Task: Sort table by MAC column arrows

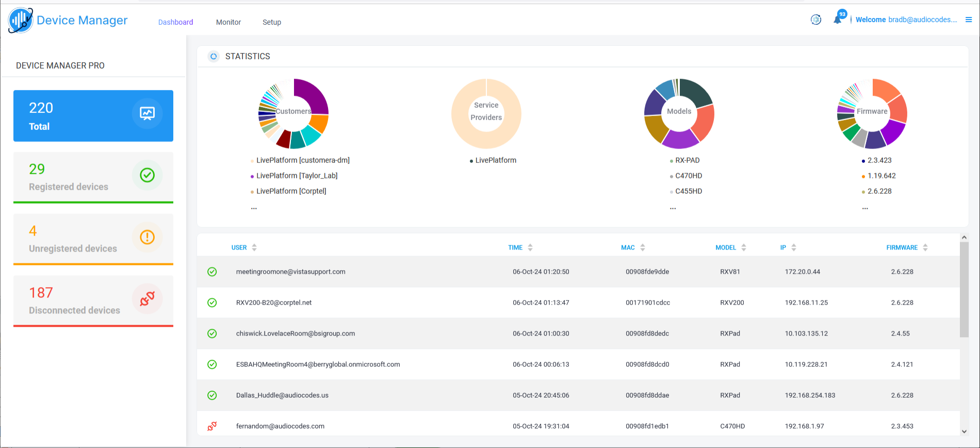Action: [x=643, y=247]
